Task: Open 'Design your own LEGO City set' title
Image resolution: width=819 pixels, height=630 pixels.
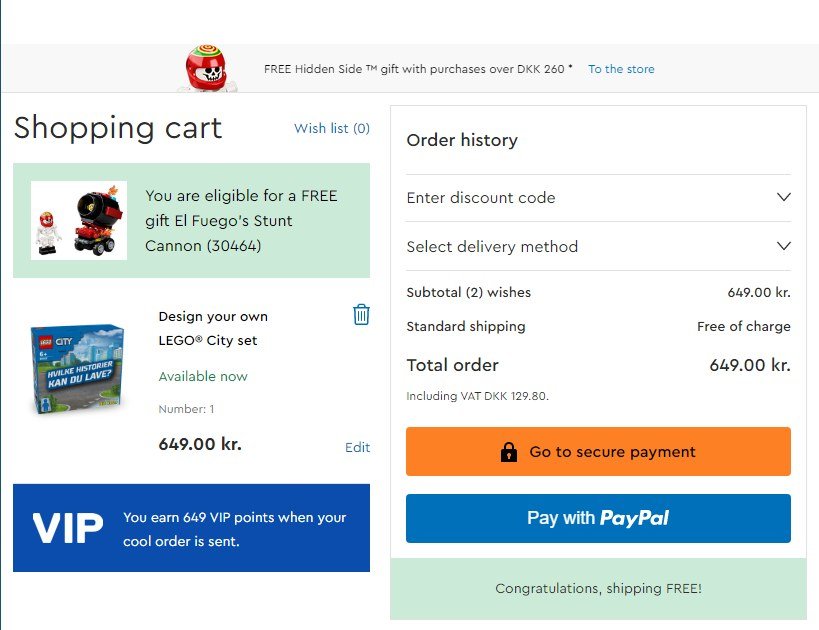Action: click(213, 328)
